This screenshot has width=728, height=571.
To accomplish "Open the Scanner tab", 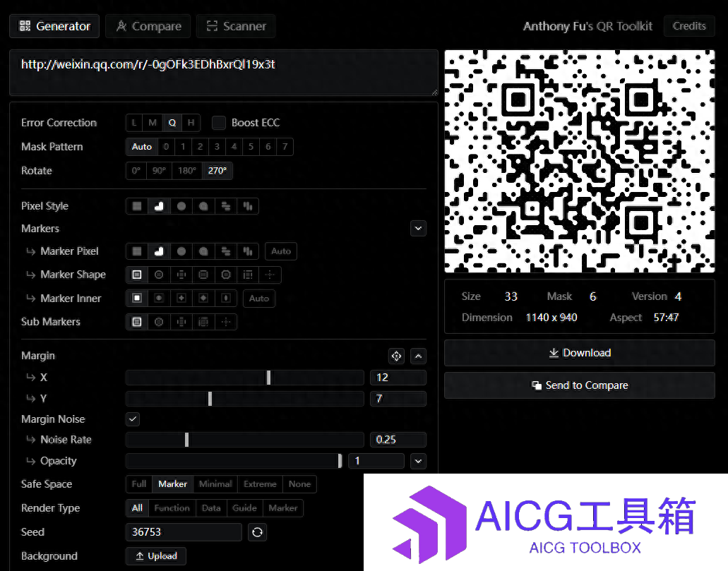I will (236, 26).
